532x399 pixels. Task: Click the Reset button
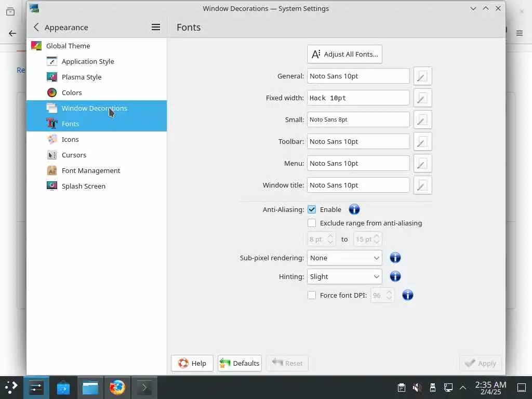tap(287, 363)
